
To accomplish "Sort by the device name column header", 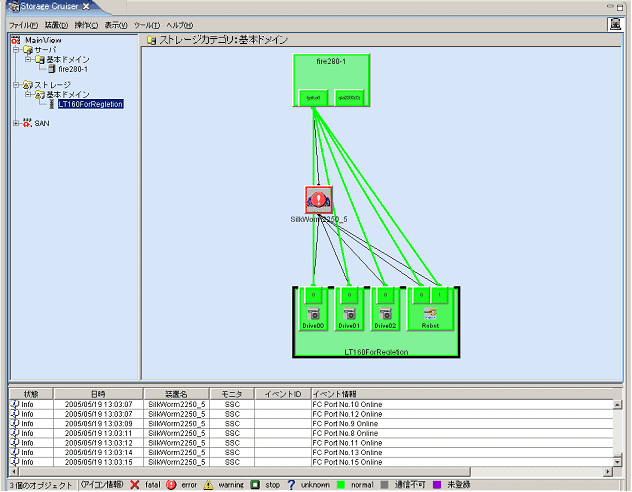I will point(177,394).
